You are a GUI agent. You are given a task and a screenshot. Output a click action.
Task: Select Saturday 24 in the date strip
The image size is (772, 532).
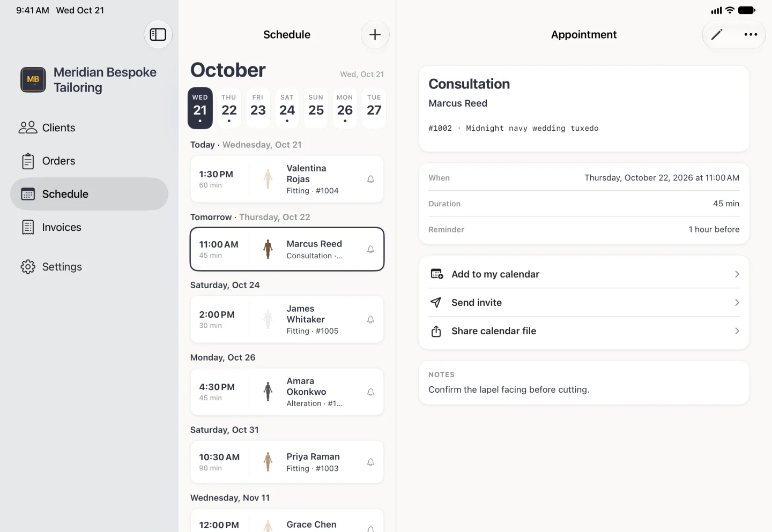click(x=287, y=108)
